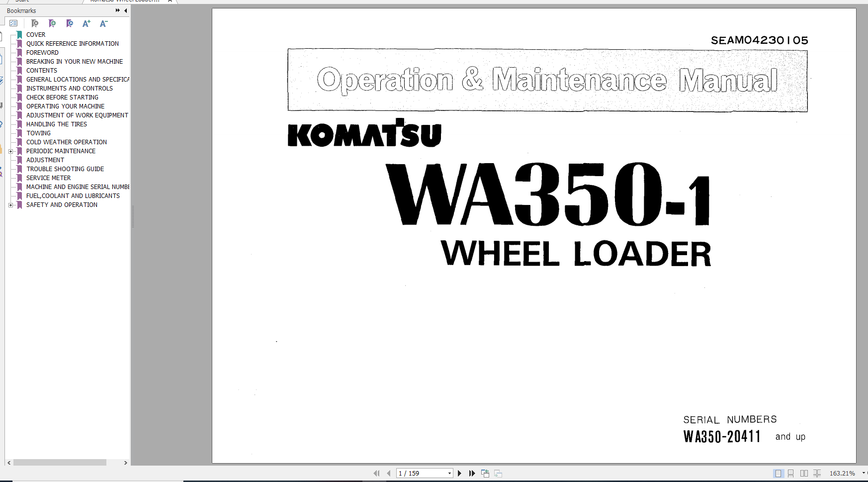Open CHECK BEFORE STARTING bookmark
The width and height of the screenshot is (868, 482).
click(62, 97)
